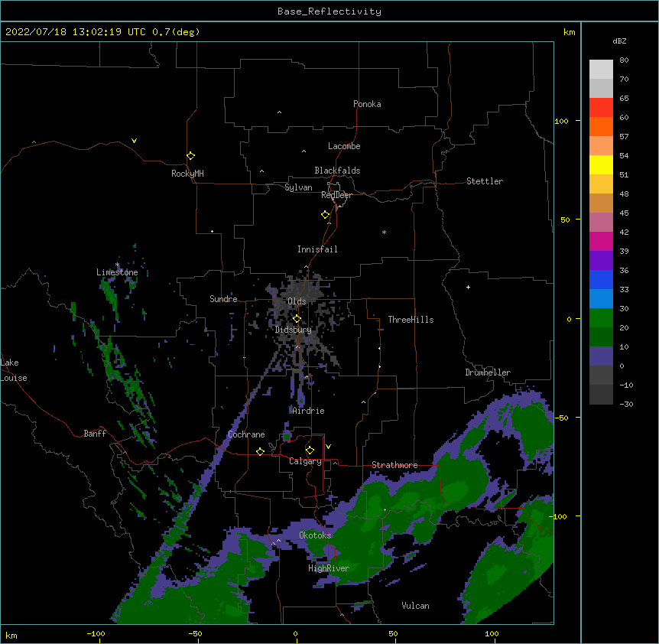Viewport: 659px width, 644px height.
Task: Click the RockyMH label
Action: click(187, 174)
